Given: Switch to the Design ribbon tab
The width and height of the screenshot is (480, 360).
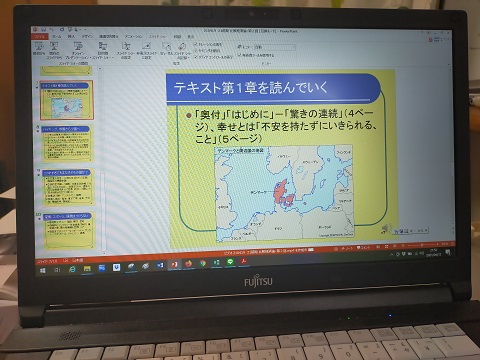Looking at the screenshot, I should pos(87,36).
